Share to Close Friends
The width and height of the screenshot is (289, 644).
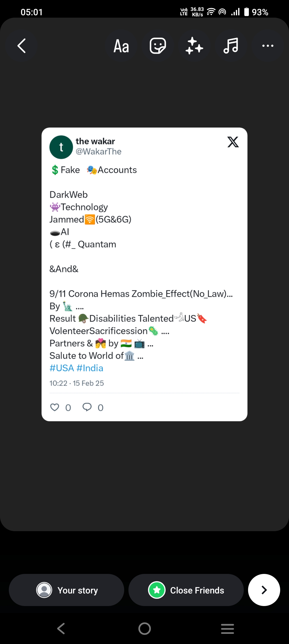click(x=186, y=590)
